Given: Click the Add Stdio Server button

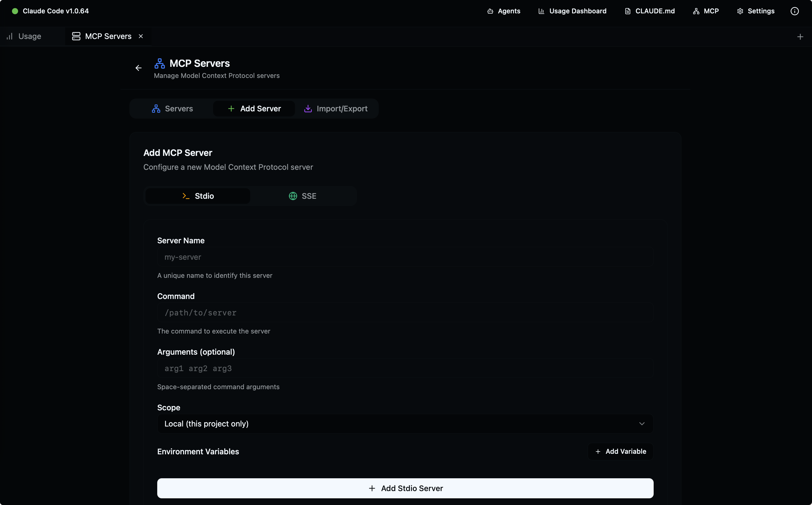Looking at the screenshot, I should 405,488.
